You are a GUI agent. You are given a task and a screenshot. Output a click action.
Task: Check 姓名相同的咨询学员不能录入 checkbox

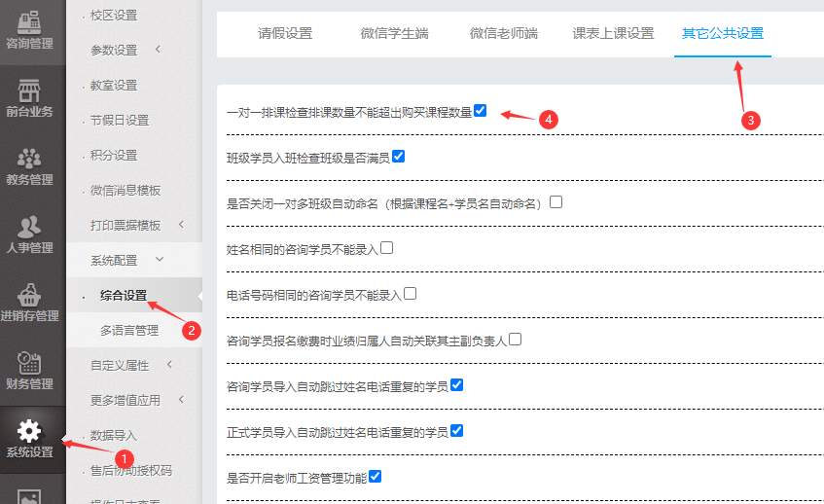pos(387,247)
